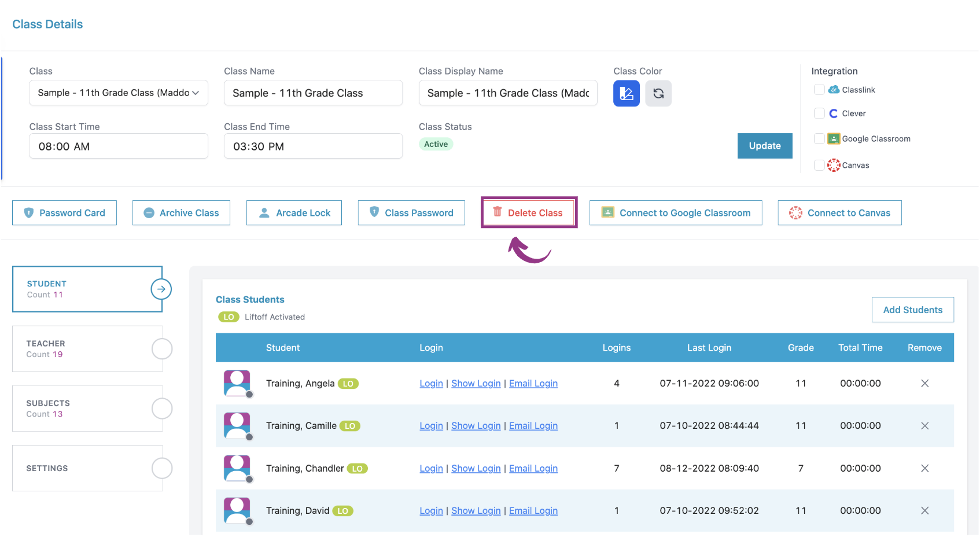Open the class color picker icon
This screenshot has width=980, height=537.
coord(626,93)
